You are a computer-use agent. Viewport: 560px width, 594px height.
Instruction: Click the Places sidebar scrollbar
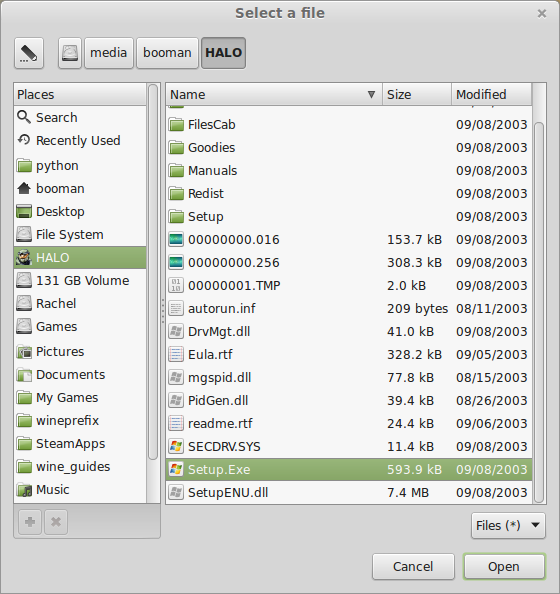click(x=153, y=272)
